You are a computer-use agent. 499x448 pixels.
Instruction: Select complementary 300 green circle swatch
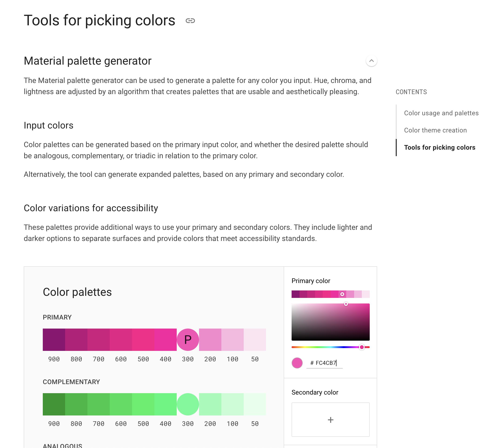pos(188,404)
